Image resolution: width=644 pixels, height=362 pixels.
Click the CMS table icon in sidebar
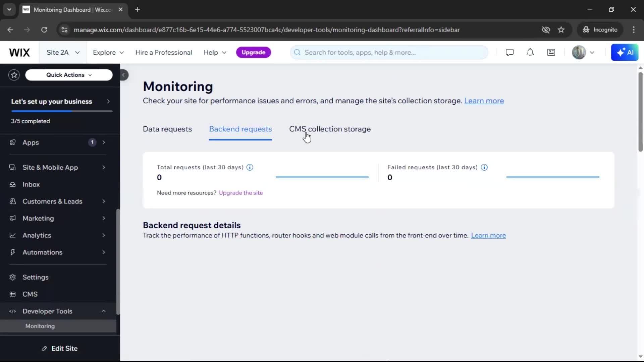13,294
